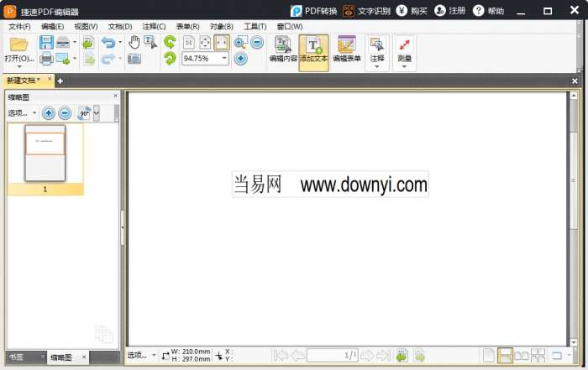
Task: Rotate view counterclockwise with upper green arrow
Action: tap(170, 42)
